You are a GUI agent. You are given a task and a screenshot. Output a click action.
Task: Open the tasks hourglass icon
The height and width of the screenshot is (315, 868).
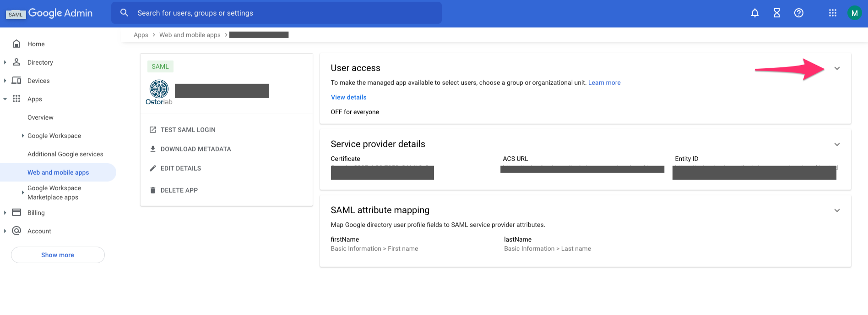pyautogui.click(x=777, y=13)
